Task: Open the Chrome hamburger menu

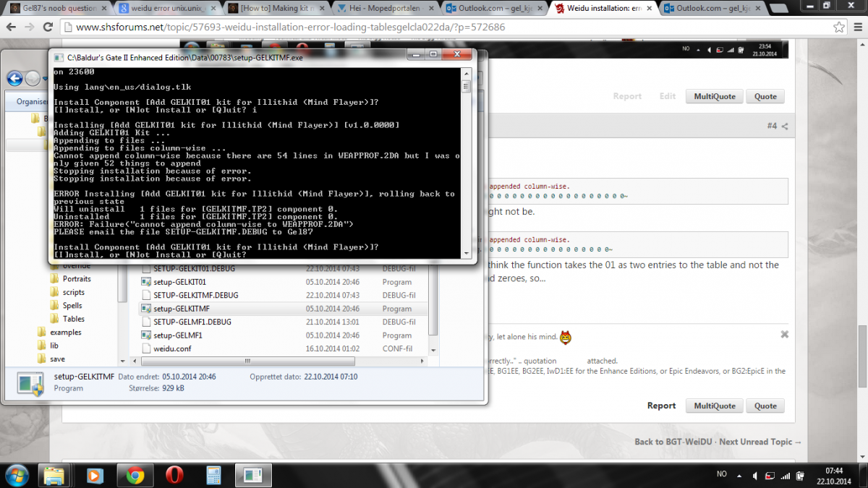Action: coord(857,27)
